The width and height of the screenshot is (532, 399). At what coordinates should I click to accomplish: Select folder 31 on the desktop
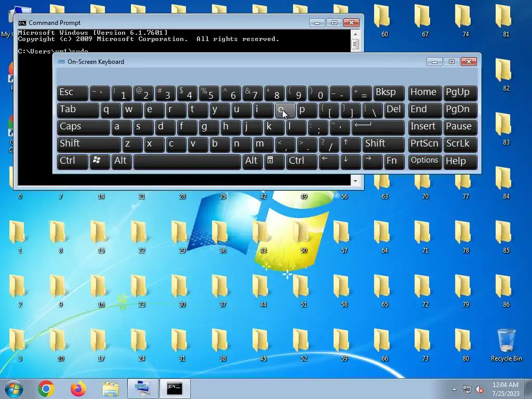click(180, 344)
